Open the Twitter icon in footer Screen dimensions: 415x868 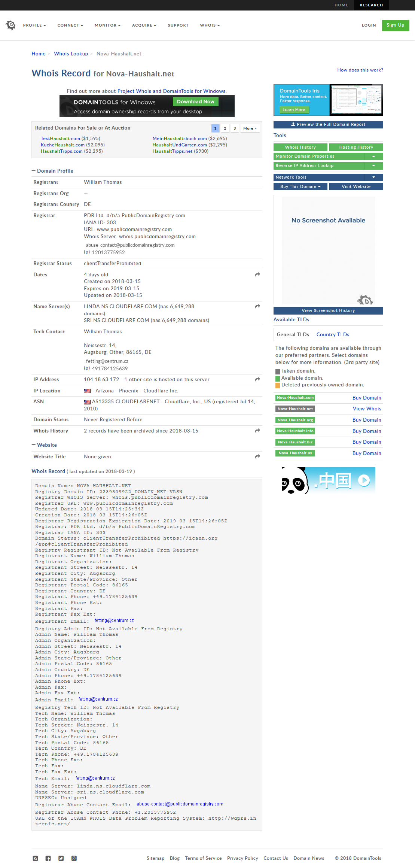click(x=61, y=858)
